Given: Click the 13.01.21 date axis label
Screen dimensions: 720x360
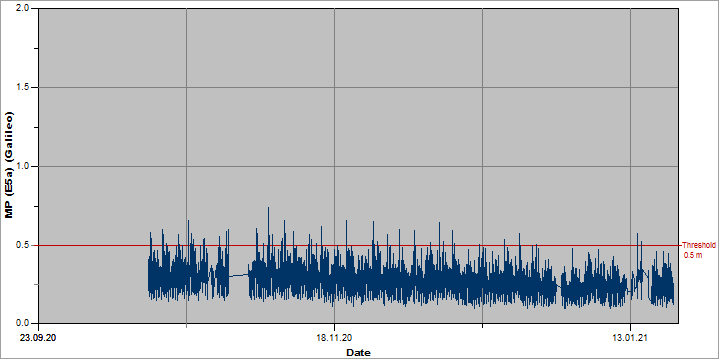Looking at the screenshot, I should (630, 338).
